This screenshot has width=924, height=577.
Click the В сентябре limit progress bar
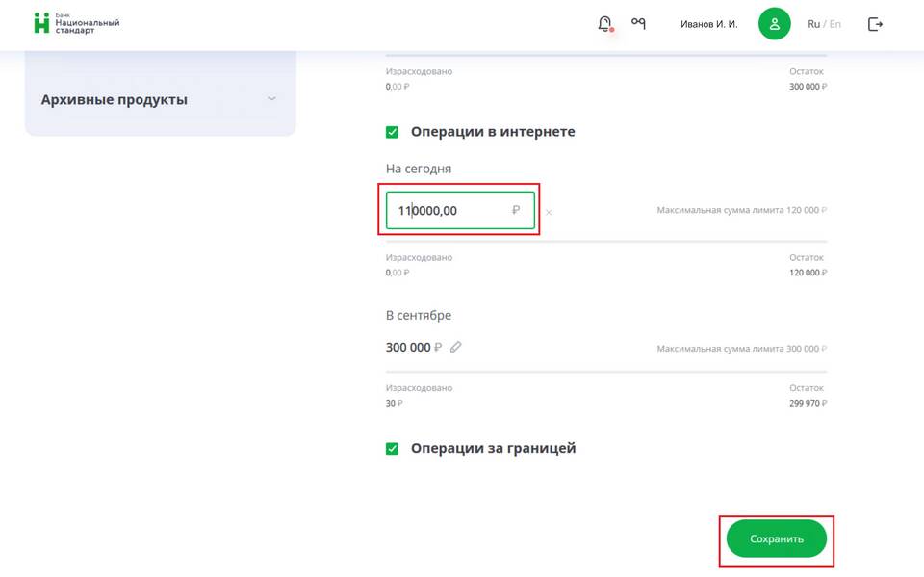pos(606,372)
